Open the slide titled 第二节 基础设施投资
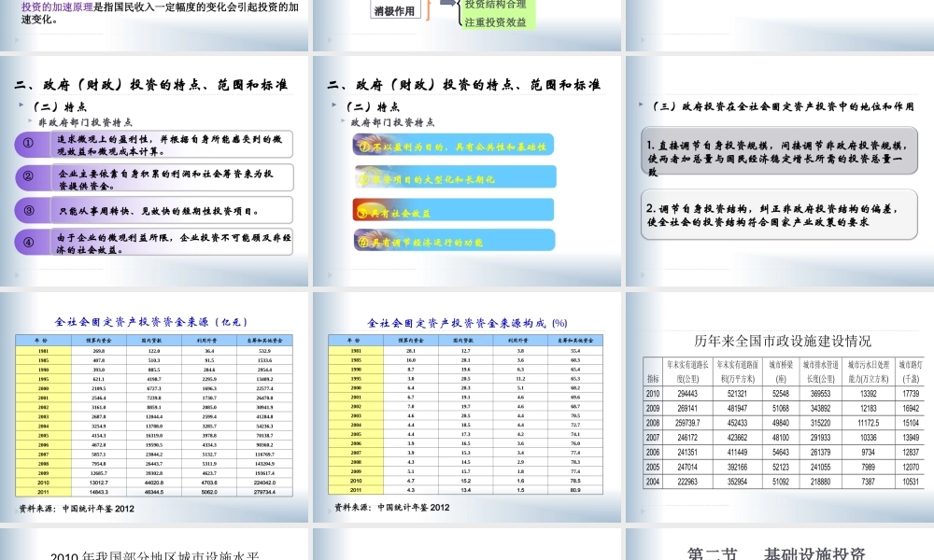Viewport: 934px width, 560px height. tap(776, 553)
